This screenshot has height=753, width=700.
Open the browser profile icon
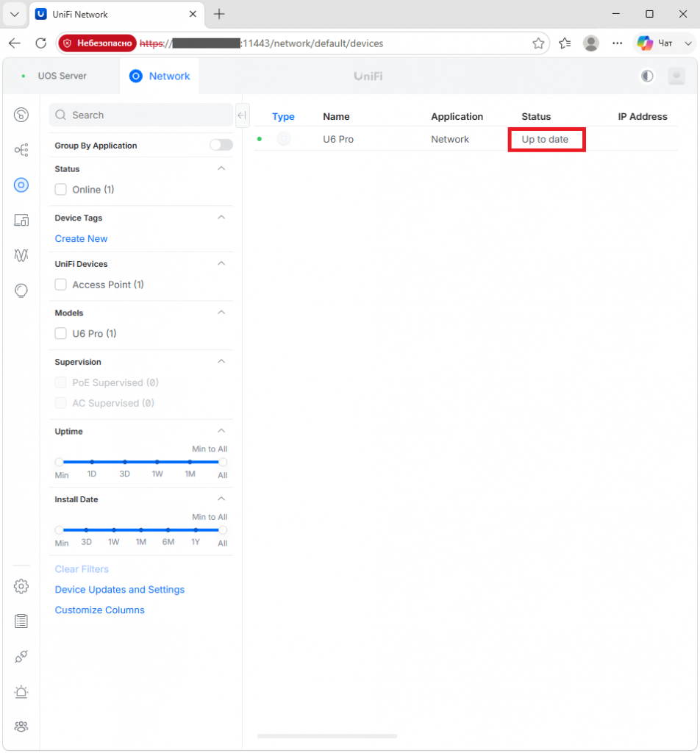pyautogui.click(x=591, y=43)
